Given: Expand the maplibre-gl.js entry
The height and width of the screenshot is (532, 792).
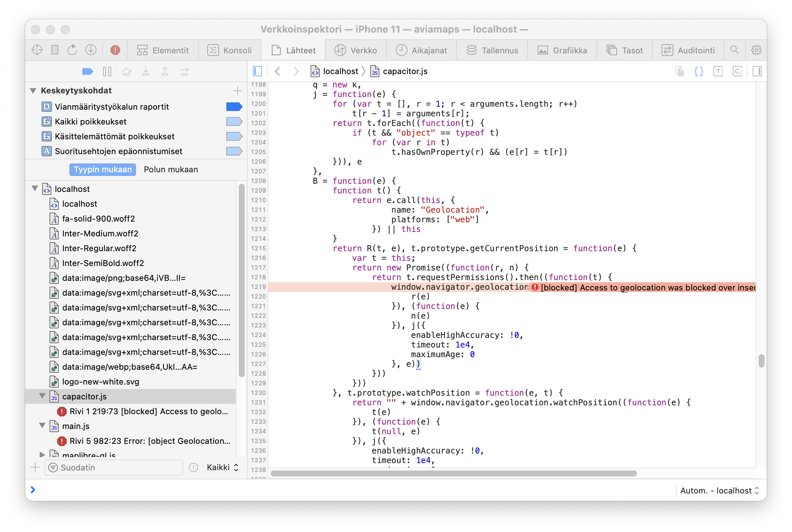Looking at the screenshot, I should click(x=42, y=454).
